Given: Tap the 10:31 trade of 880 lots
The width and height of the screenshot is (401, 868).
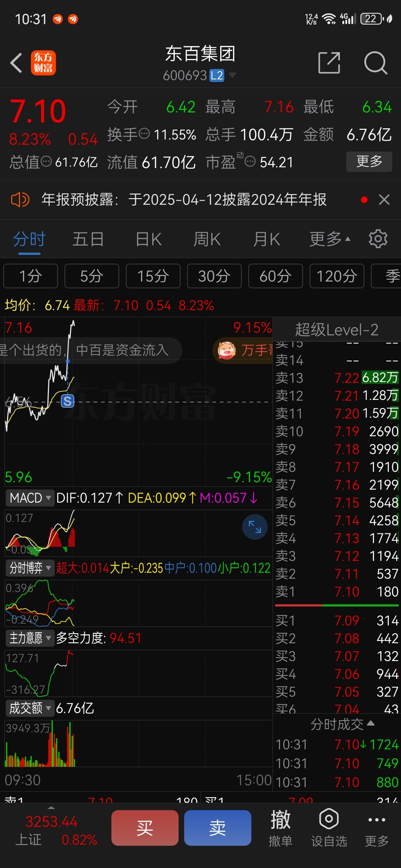Looking at the screenshot, I should coord(337,782).
